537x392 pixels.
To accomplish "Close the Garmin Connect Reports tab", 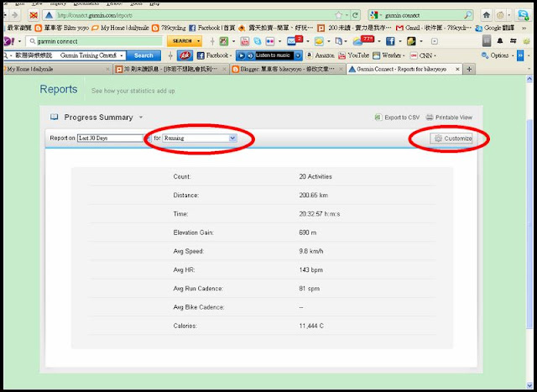I will (x=457, y=69).
